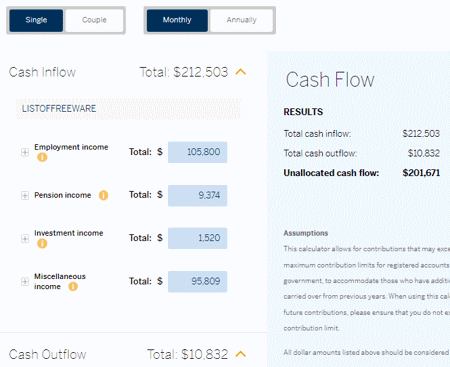The height and width of the screenshot is (367, 450).
Task: Click the Cash Outflow heading
Action: click(47, 354)
